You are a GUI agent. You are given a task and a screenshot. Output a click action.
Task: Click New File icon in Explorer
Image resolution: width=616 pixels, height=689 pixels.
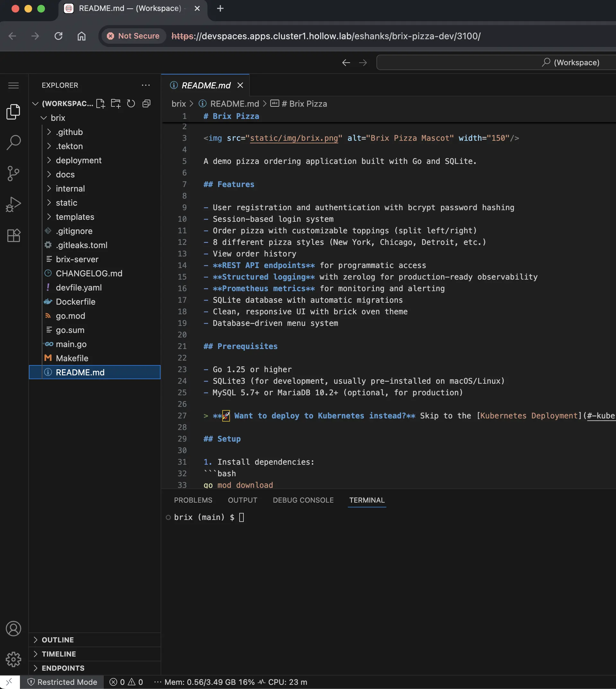click(101, 103)
